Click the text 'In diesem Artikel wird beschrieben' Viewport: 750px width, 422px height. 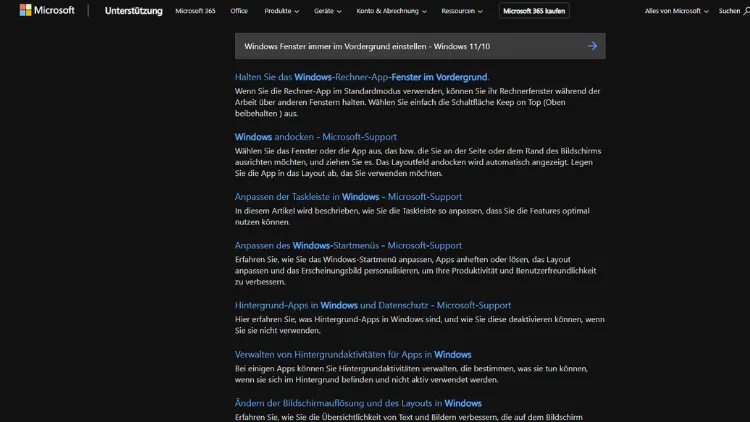point(296,211)
